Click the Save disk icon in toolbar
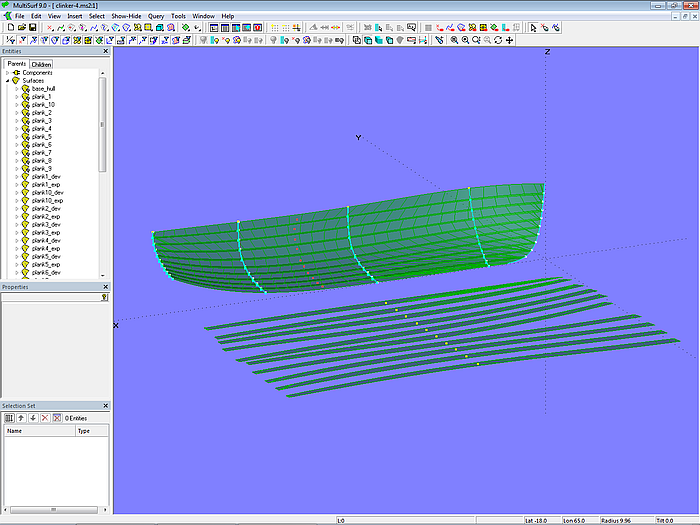Viewport: 700px width, 525px height. coord(33,28)
